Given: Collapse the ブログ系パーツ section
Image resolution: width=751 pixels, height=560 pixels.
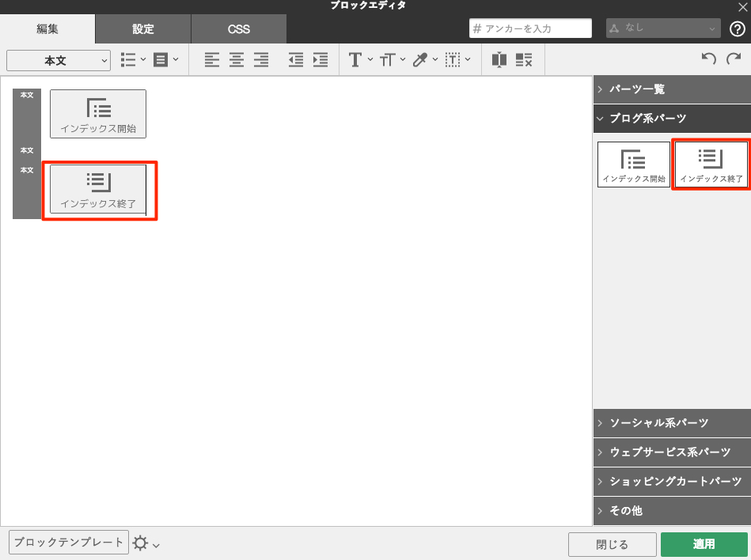Looking at the screenshot, I should click(x=672, y=118).
